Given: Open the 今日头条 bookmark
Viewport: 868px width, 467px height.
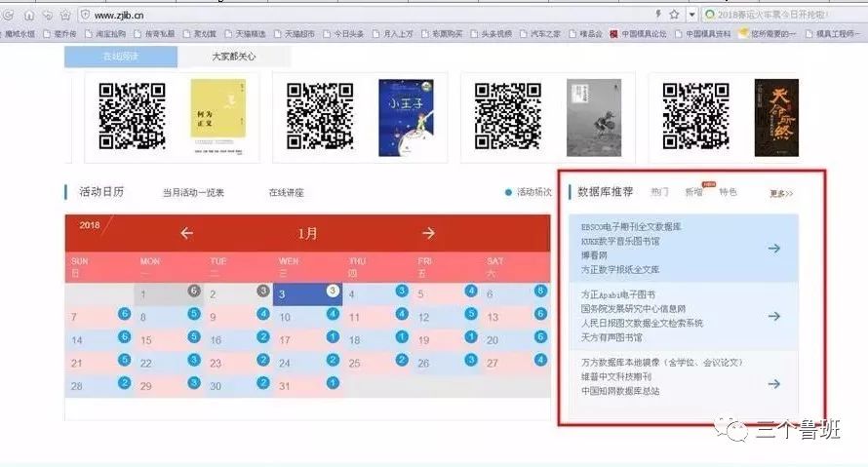Looking at the screenshot, I should point(343,34).
